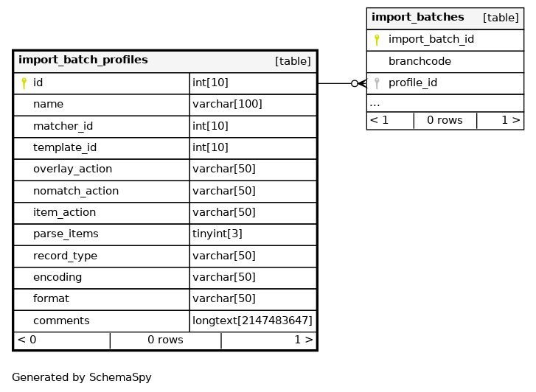Viewport: 536px width, 392px height.
Task: Click the yellow key icon for import_batch_id
Action: point(377,40)
